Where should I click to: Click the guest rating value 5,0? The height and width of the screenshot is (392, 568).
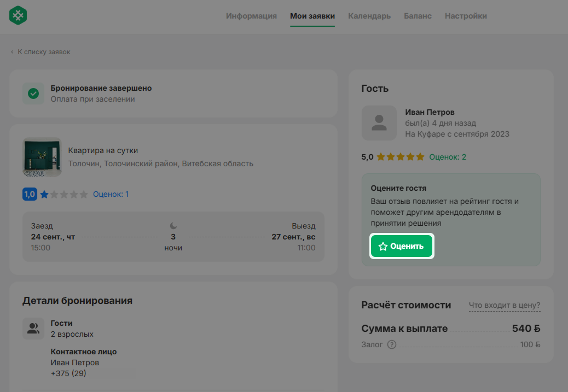(367, 157)
